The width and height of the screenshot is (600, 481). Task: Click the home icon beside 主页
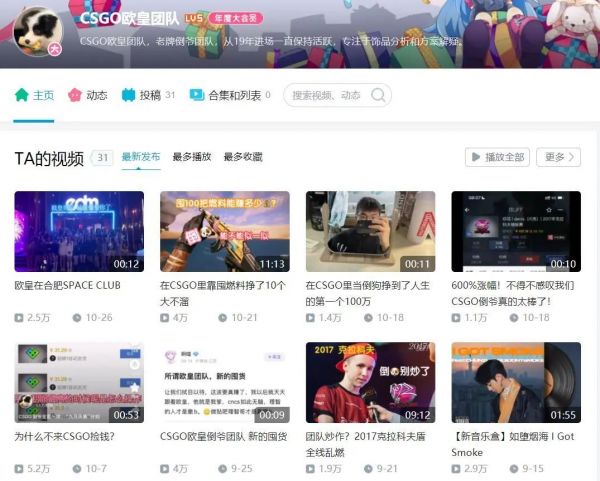pyautogui.click(x=21, y=96)
